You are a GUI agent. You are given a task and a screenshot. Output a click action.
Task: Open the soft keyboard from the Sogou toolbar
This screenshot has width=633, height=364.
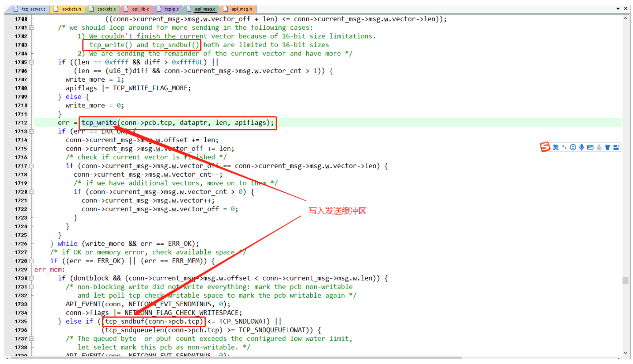tap(590, 147)
